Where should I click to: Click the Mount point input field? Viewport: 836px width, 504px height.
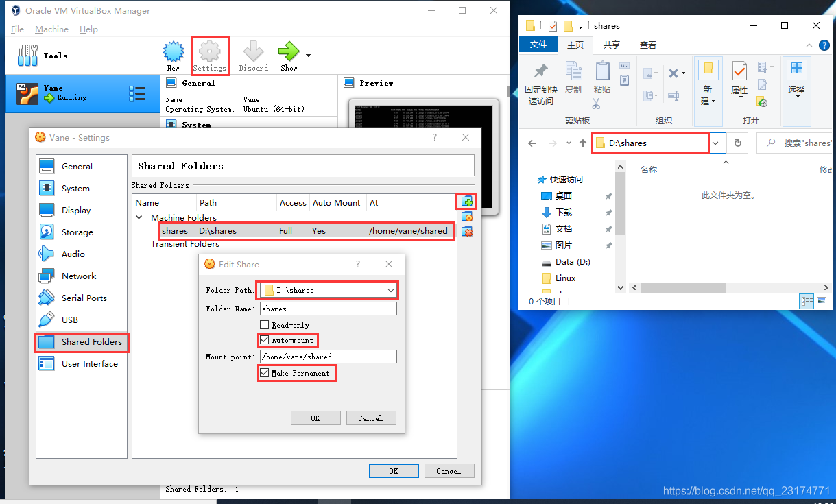click(328, 357)
